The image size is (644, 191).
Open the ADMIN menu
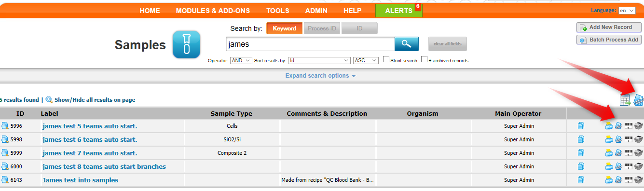[316, 11]
